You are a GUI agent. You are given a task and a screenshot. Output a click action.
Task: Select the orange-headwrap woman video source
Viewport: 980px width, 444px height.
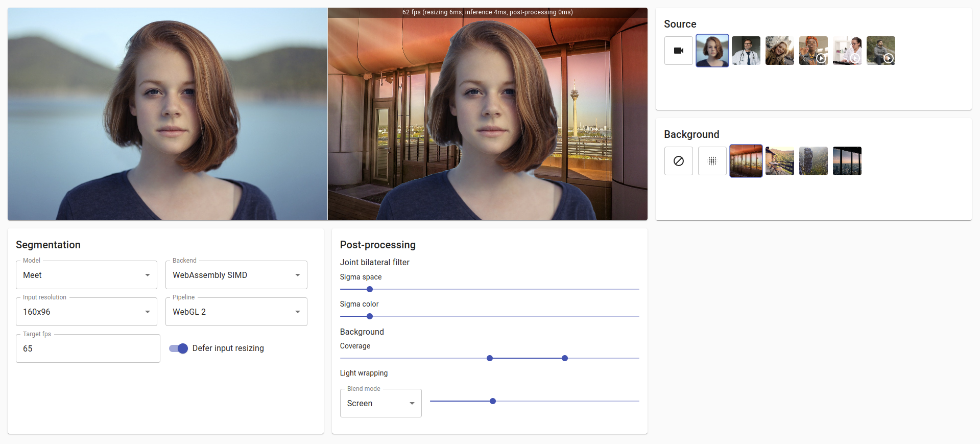tap(814, 51)
